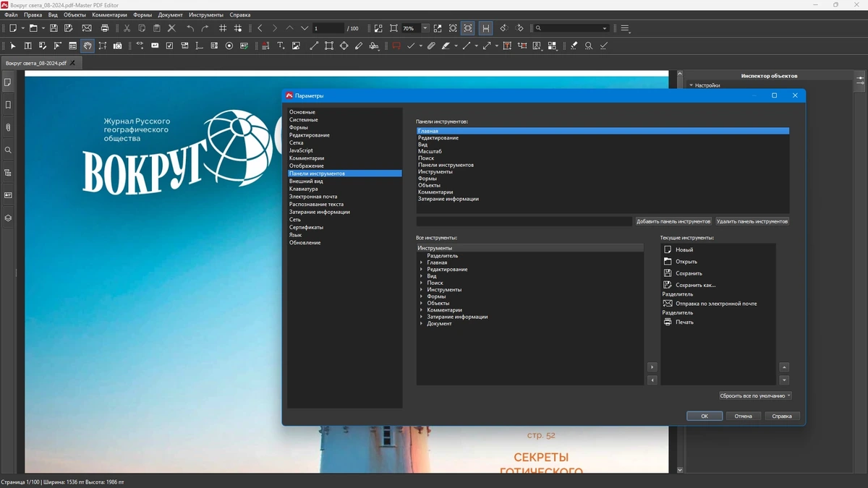Click the Cut scissors icon

(127, 28)
